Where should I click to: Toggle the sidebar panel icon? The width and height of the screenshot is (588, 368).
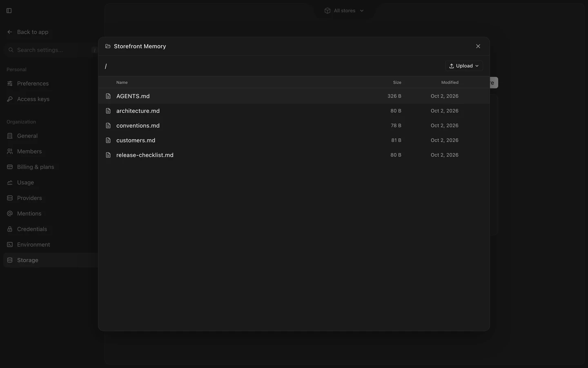pos(9,11)
